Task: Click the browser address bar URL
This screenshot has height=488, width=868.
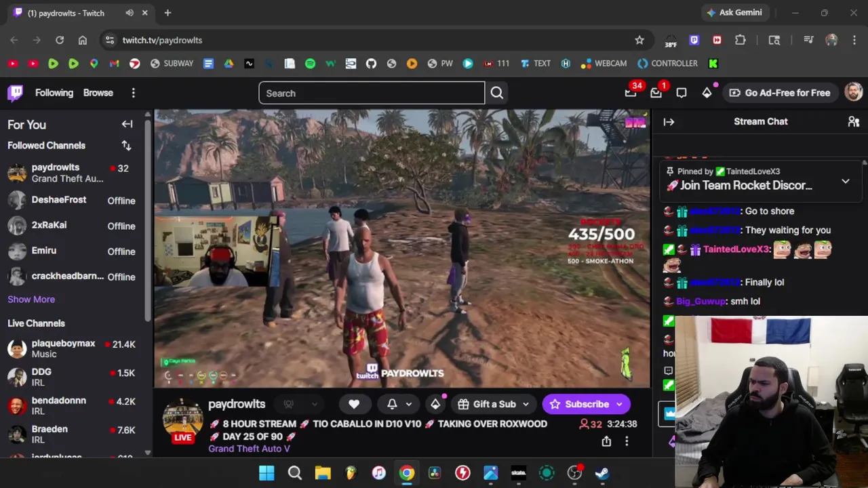Action: pos(162,40)
